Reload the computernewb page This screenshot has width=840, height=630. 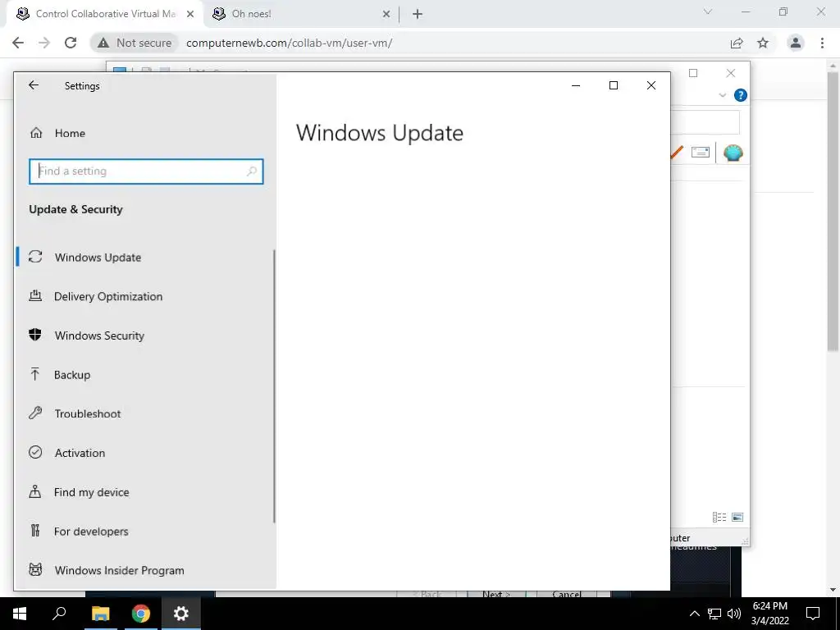pyautogui.click(x=71, y=43)
